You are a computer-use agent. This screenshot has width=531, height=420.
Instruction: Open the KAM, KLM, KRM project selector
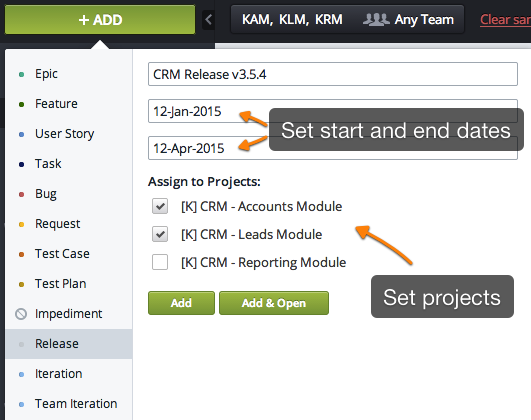pyautogui.click(x=292, y=20)
